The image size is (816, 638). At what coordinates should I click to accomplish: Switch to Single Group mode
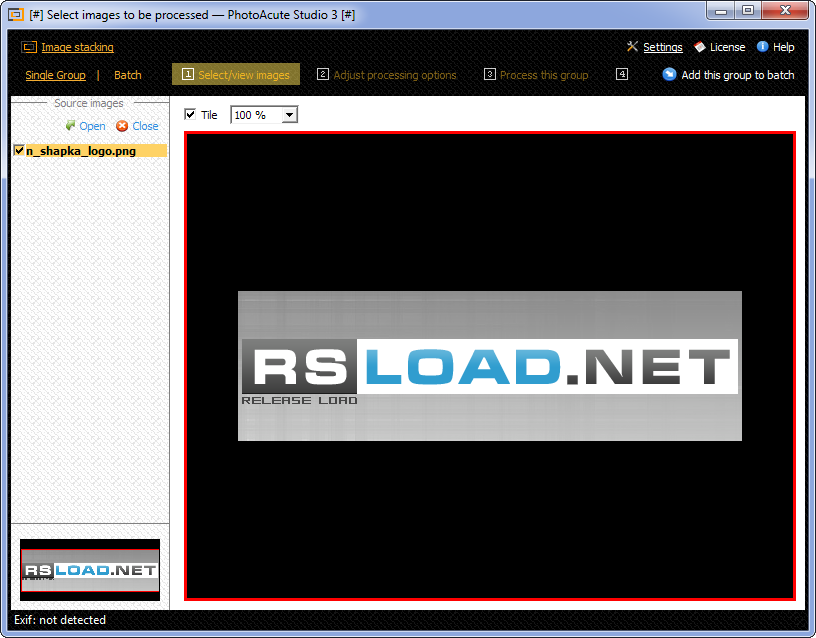[x=56, y=75]
